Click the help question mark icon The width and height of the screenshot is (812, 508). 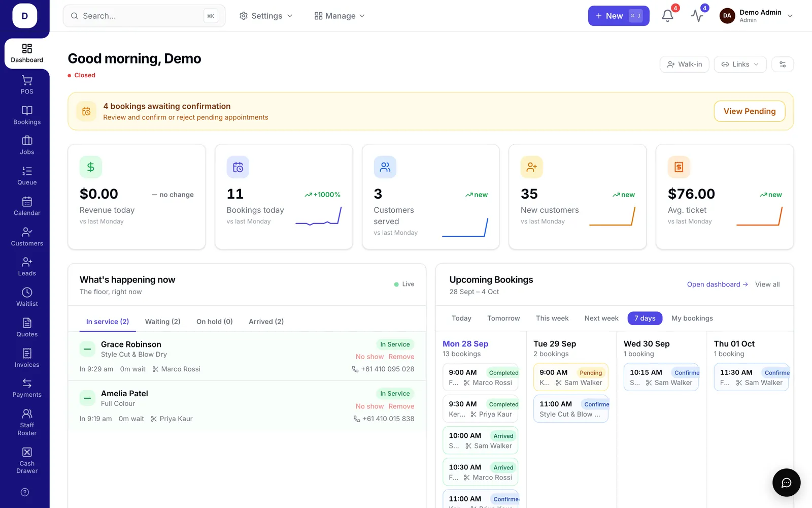(25, 492)
